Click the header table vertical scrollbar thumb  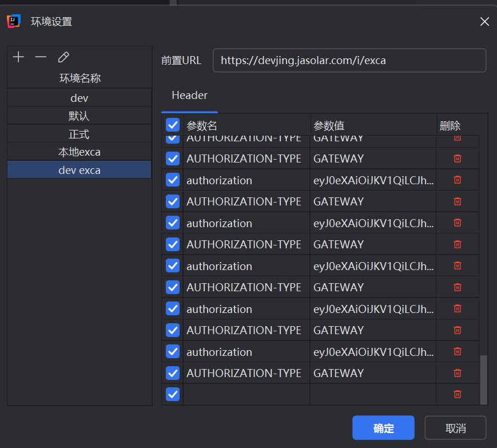483,379
